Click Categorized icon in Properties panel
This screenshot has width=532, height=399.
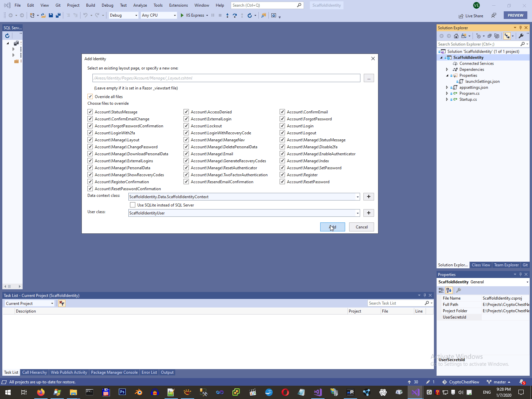pos(441,290)
